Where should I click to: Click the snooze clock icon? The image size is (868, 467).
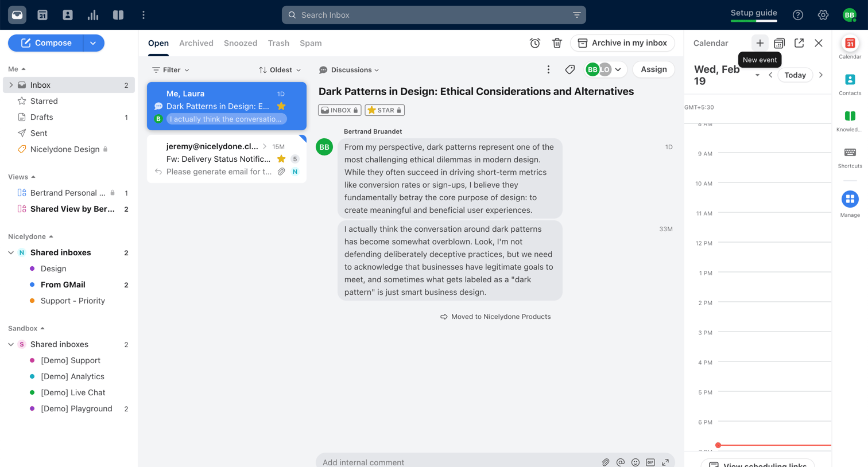[x=535, y=43]
